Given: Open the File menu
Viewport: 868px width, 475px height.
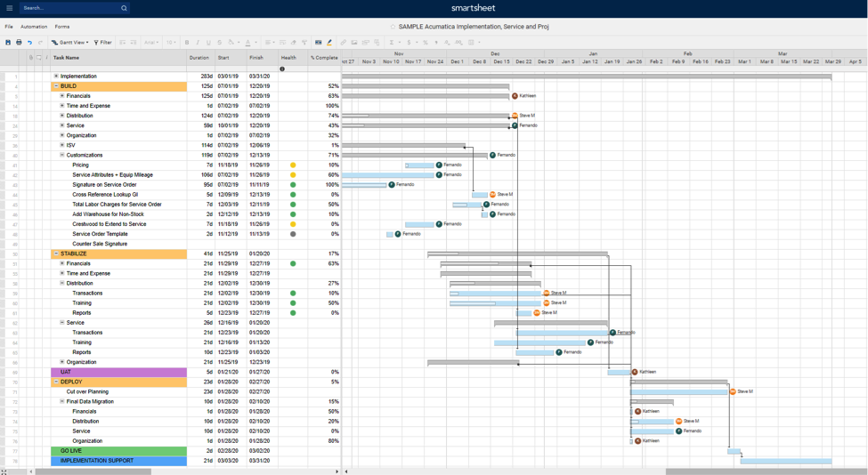Looking at the screenshot, I should [x=9, y=27].
